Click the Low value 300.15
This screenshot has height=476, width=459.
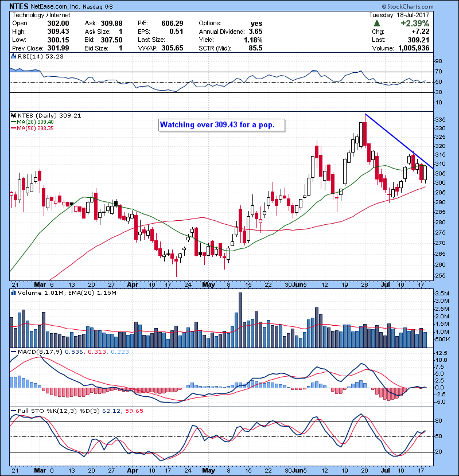point(58,40)
